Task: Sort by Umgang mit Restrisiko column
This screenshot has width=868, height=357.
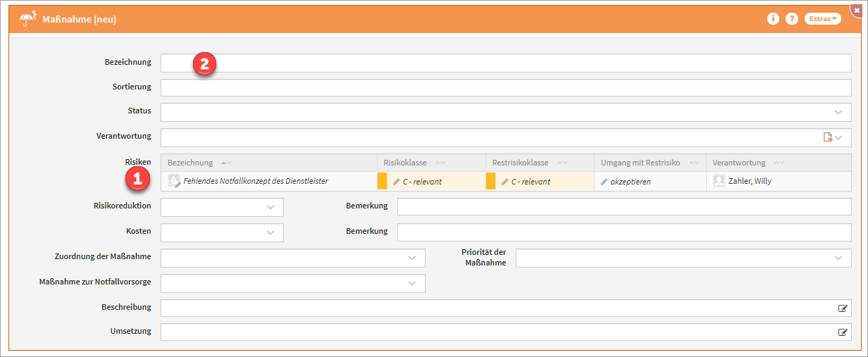Action: 640,163
